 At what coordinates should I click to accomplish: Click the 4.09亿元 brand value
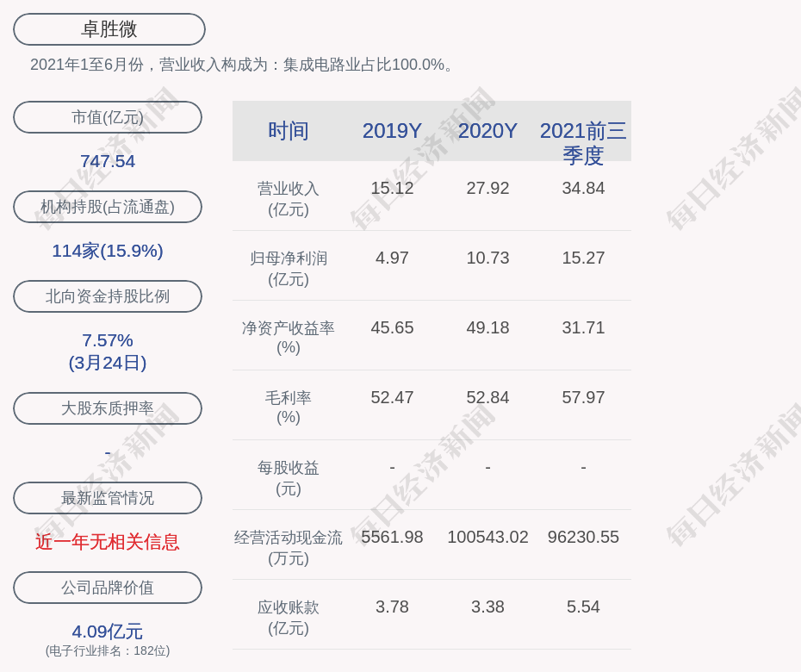point(108,632)
